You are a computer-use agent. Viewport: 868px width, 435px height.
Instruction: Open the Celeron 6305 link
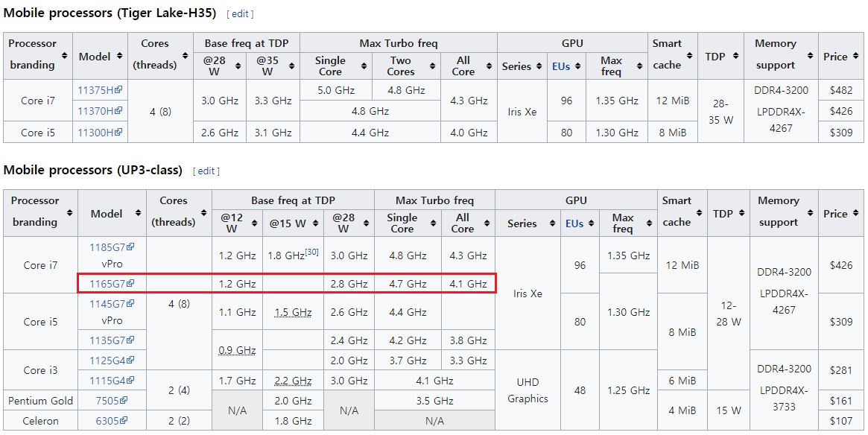click(x=112, y=421)
